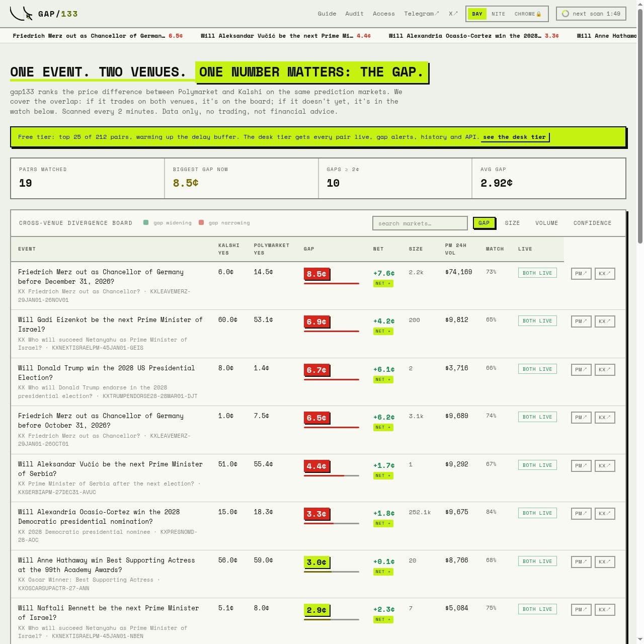Open the Guide page

[327, 14]
